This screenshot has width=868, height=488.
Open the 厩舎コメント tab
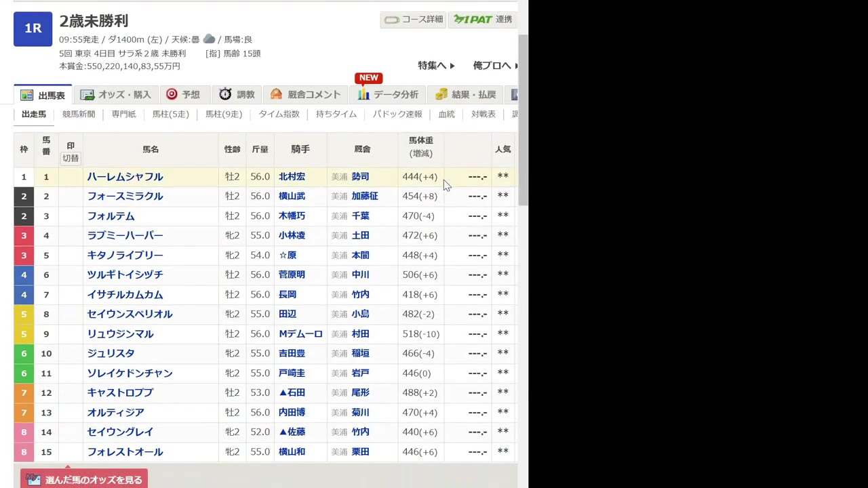click(x=304, y=95)
